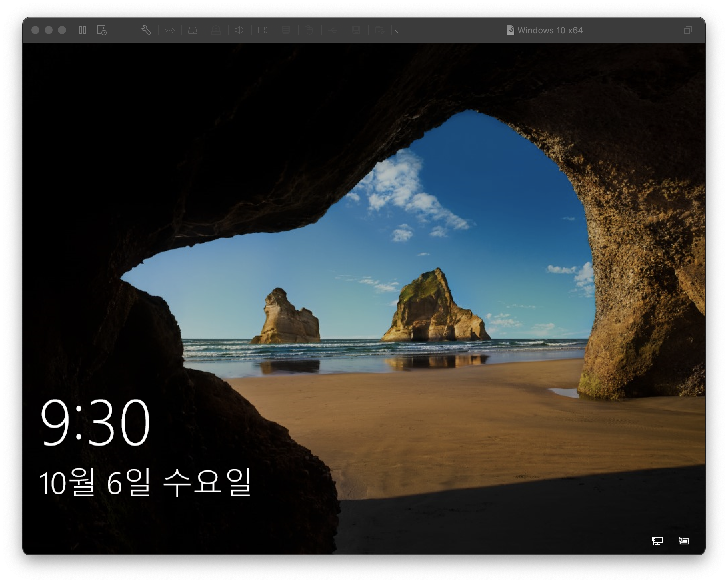Click the sound card speaker icon
Viewport: 728px width, 583px height.
click(239, 30)
